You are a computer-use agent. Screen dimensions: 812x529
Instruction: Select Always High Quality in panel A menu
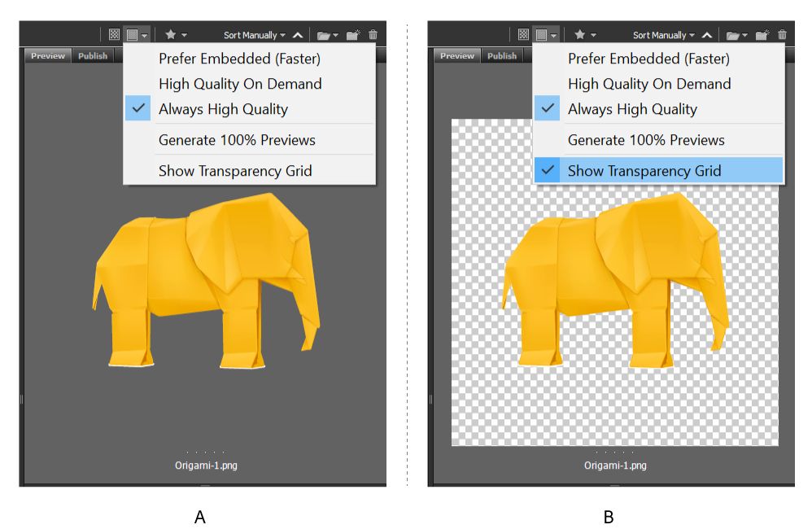[x=250, y=109]
